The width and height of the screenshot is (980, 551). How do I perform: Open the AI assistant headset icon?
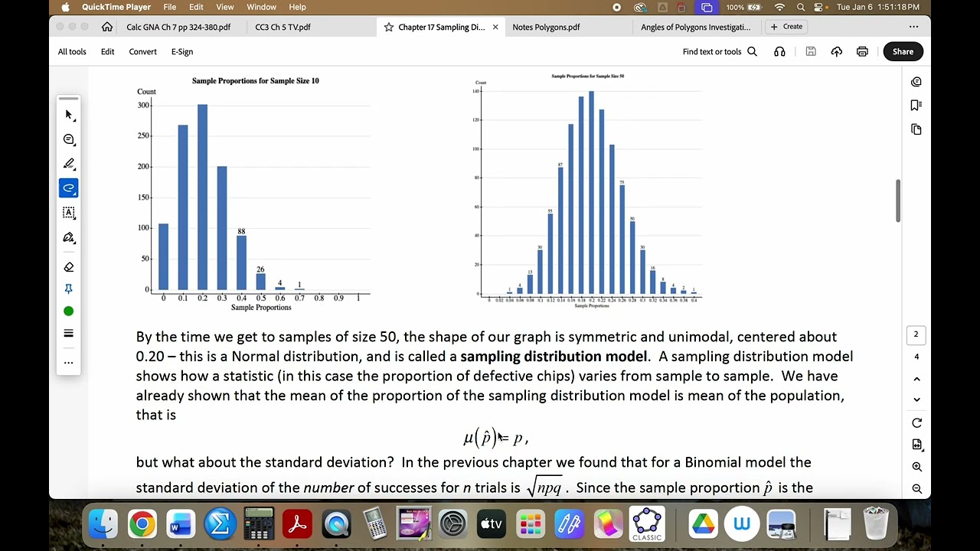tap(779, 51)
